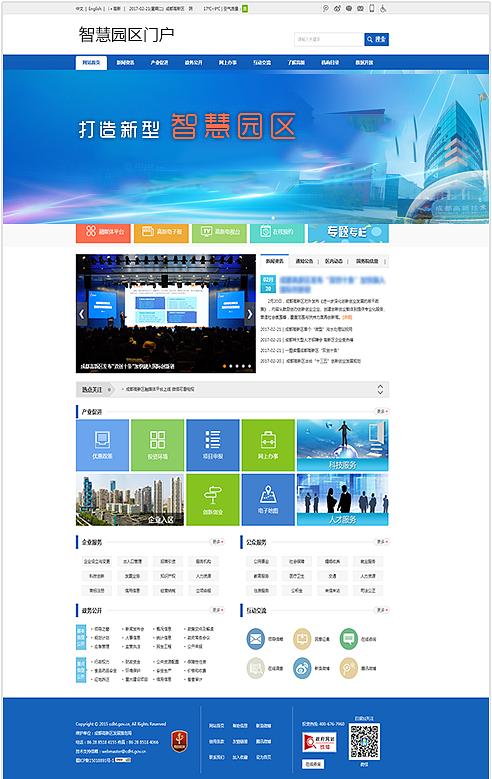Viewport: 492px width, 779px height.
Task: Switch to the 区内动态 tab
Action: (x=333, y=261)
